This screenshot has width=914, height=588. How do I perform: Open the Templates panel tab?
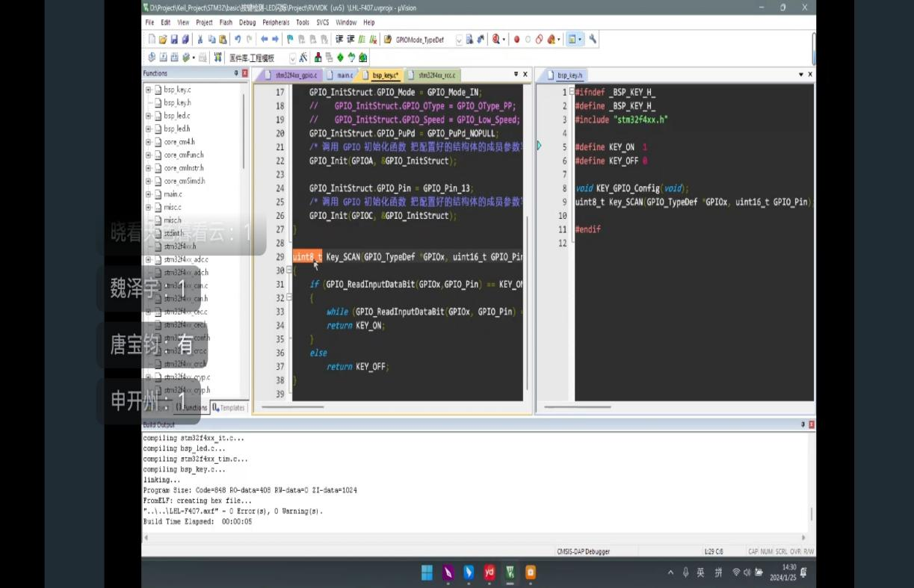[x=229, y=408]
